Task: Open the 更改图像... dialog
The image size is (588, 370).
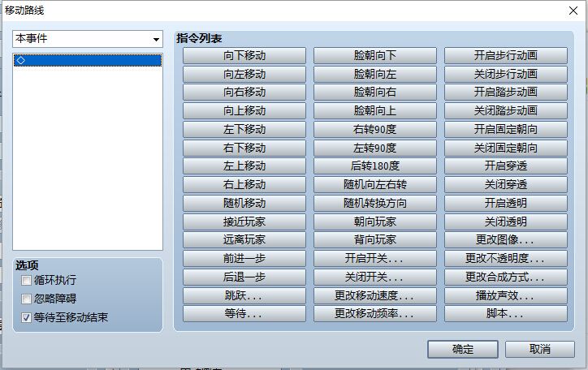Action: click(x=506, y=239)
